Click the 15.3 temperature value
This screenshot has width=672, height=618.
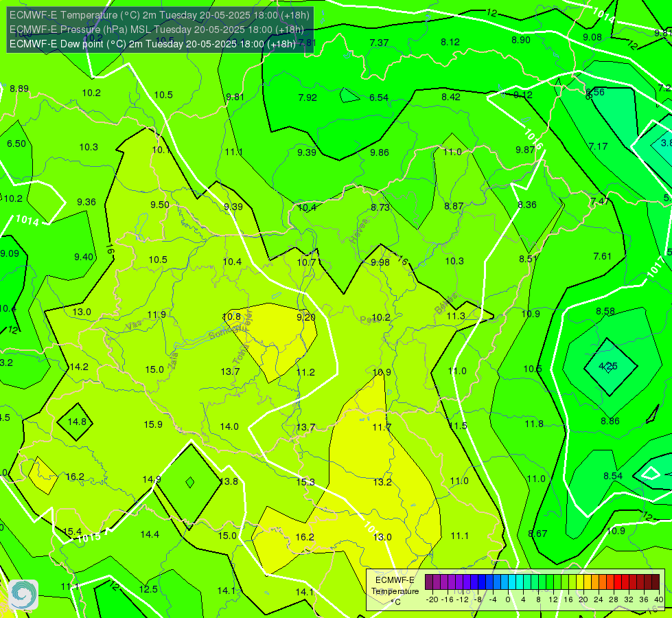(305, 482)
